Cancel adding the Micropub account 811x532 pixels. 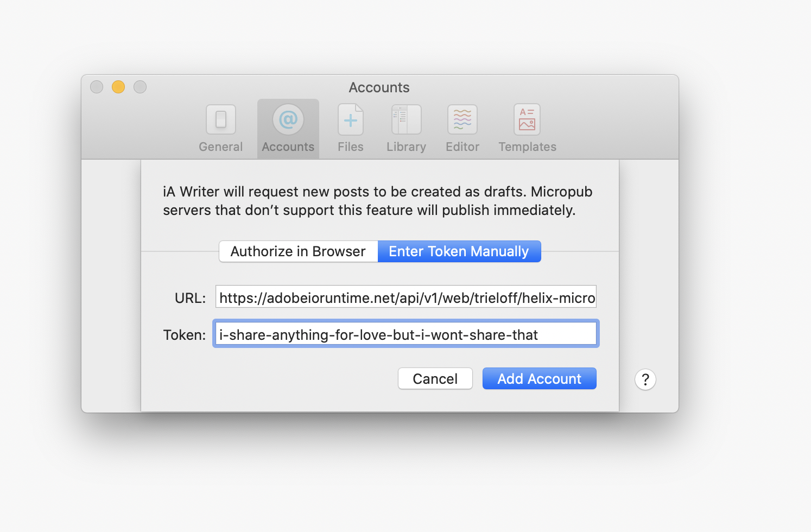(435, 378)
